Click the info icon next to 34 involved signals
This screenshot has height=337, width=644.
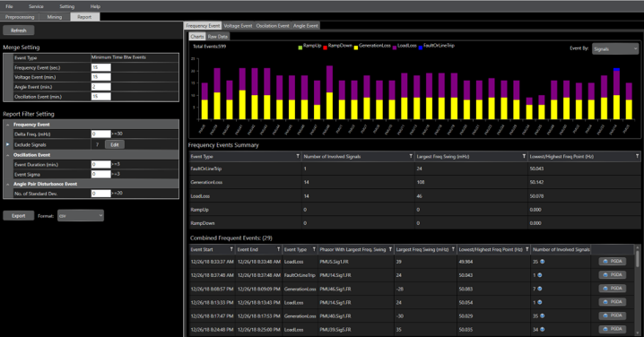click(x=542, y=329)
